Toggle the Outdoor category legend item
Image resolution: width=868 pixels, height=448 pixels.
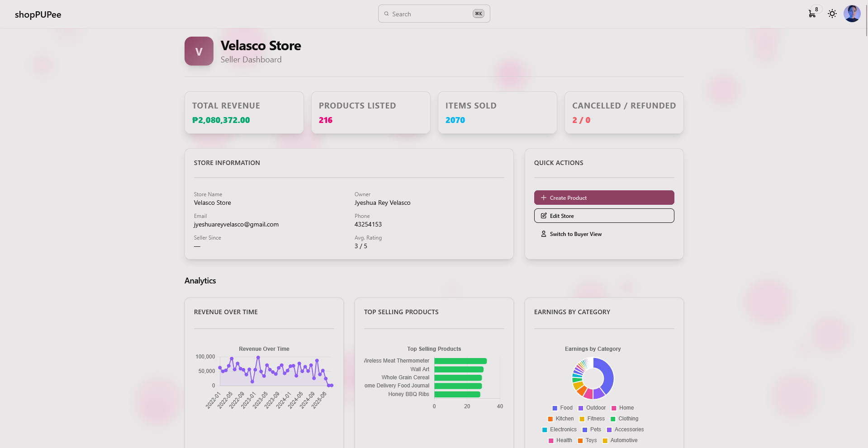(592, 408)
